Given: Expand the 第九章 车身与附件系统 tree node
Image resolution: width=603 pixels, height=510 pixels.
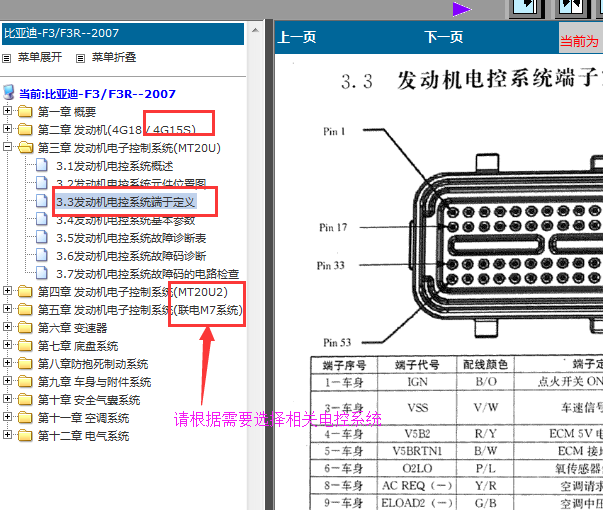Looking at the screenshot, I should pos(7,381).
